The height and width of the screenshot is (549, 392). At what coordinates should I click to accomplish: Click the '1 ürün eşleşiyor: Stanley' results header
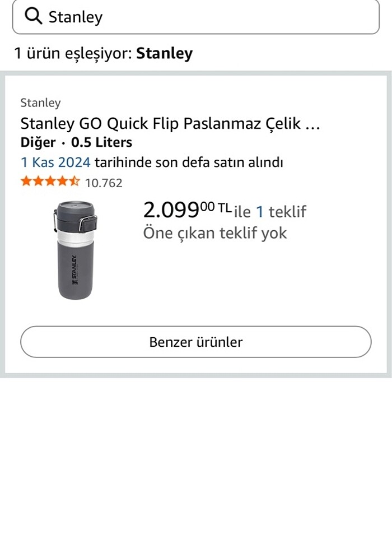tap(104, 53)
